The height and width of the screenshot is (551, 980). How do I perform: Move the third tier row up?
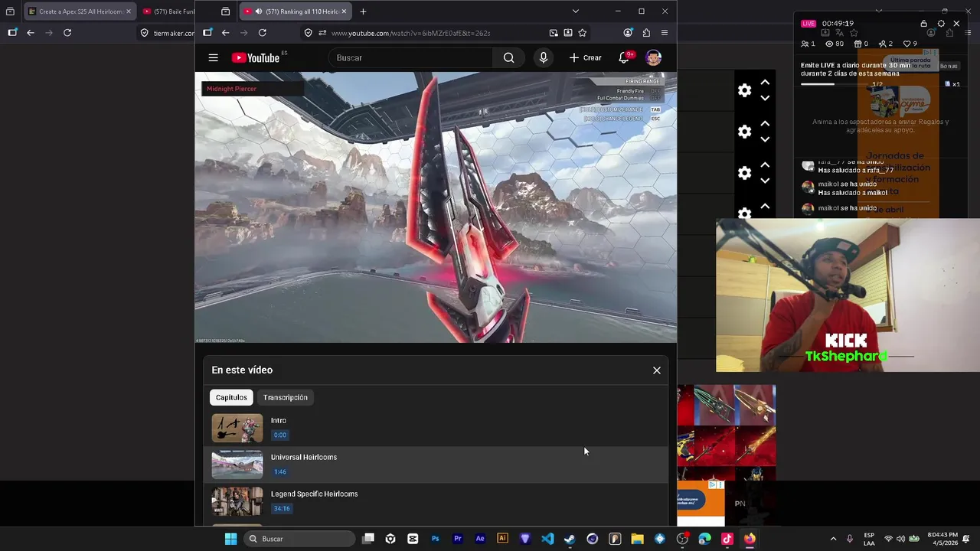tap(765, 165)
